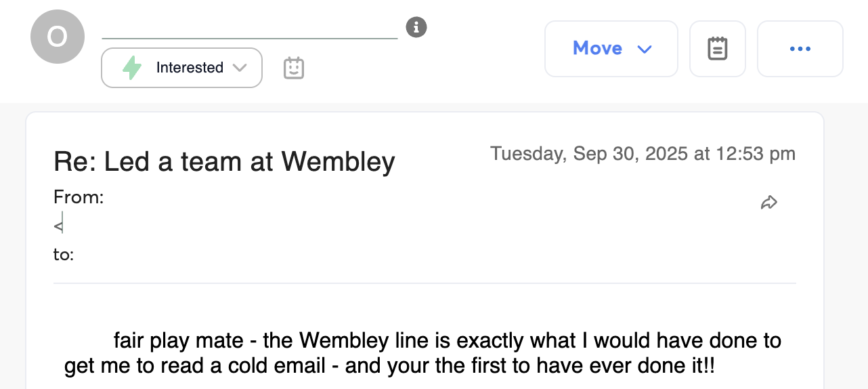
Task: Click the "Re: Led a team at Wembley" subject
Action: tap(224, 162)
